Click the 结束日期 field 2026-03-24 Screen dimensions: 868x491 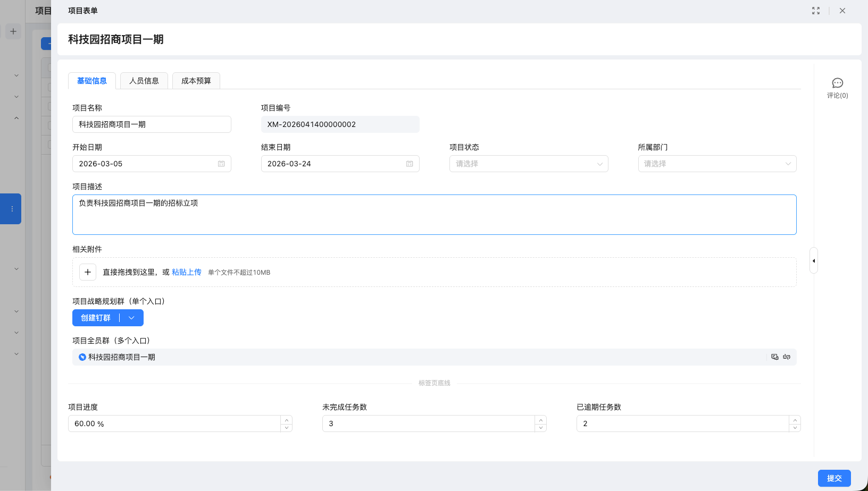pos(340,164)
